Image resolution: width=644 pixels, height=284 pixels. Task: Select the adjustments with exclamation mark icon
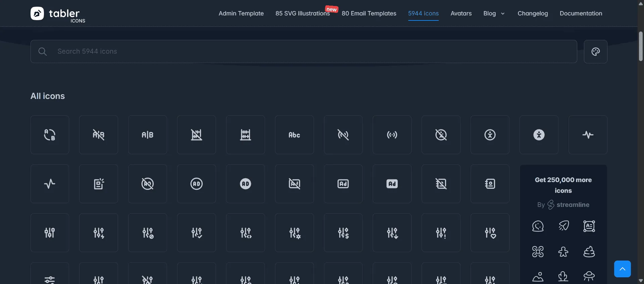(x=441, y=233)
